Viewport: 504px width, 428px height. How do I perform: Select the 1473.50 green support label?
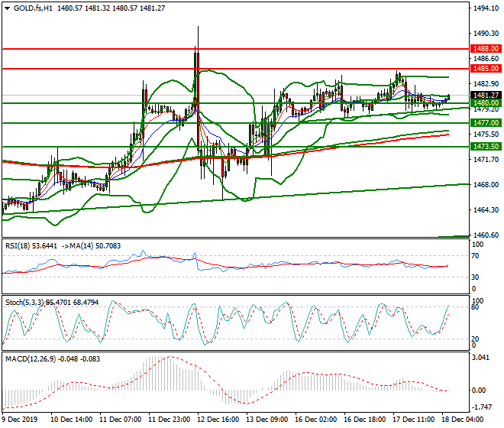point(486,147)
